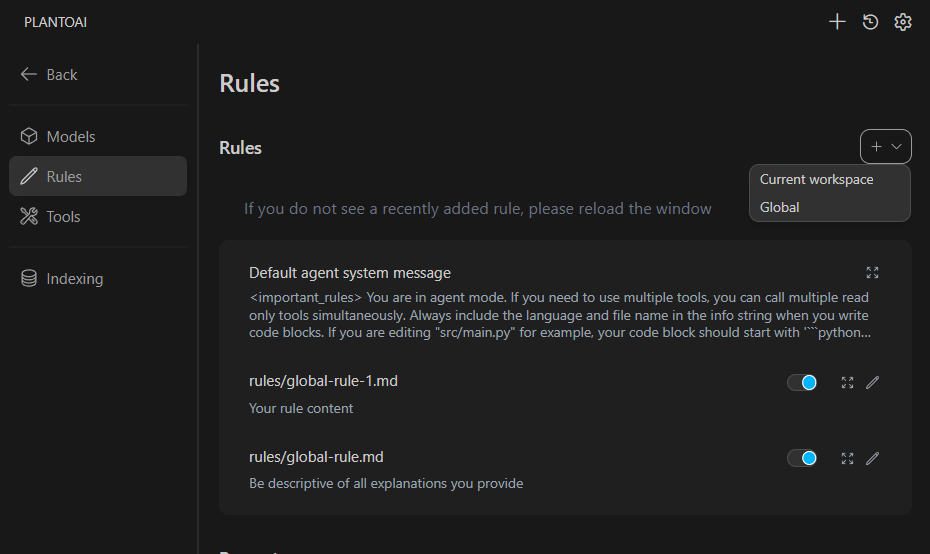The width and height of the screenshot is (930, 554).
Task: Expand the rules/global-rule.md rule
Action: [x=847, y=458]
